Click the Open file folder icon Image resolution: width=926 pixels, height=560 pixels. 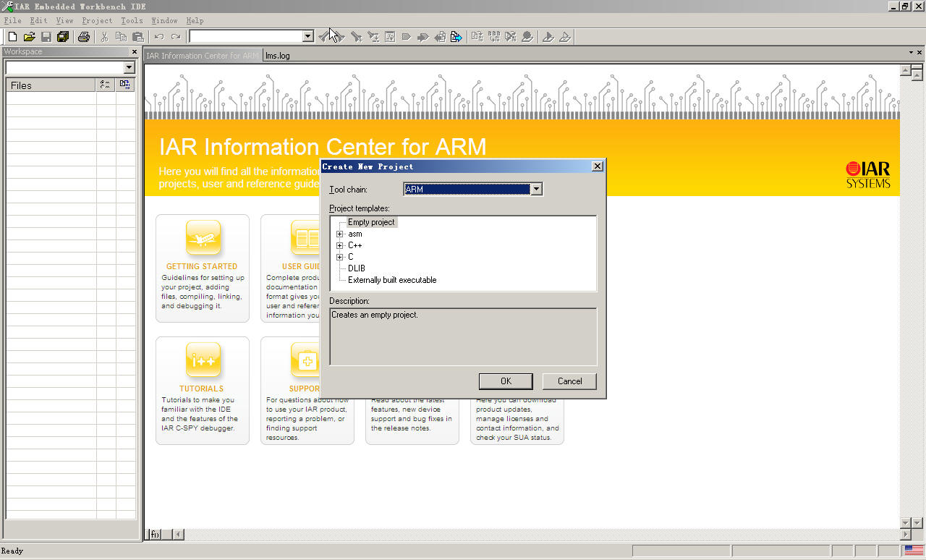(x=30, y=36)
